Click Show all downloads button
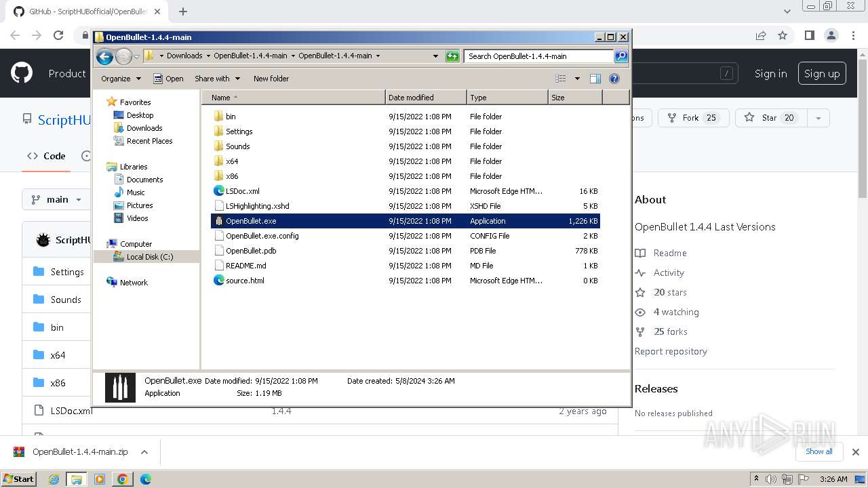The width and height of the screenshot is (868, 488). (818, 451)
